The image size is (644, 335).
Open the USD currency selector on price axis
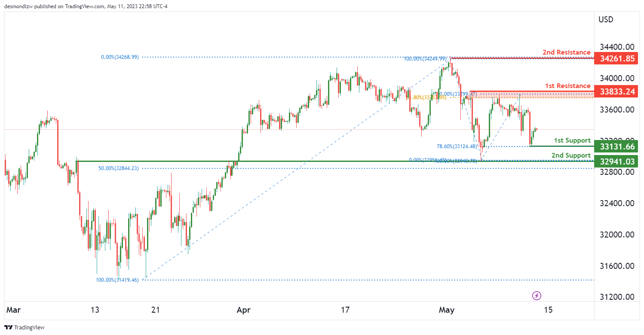pos(606,19)
